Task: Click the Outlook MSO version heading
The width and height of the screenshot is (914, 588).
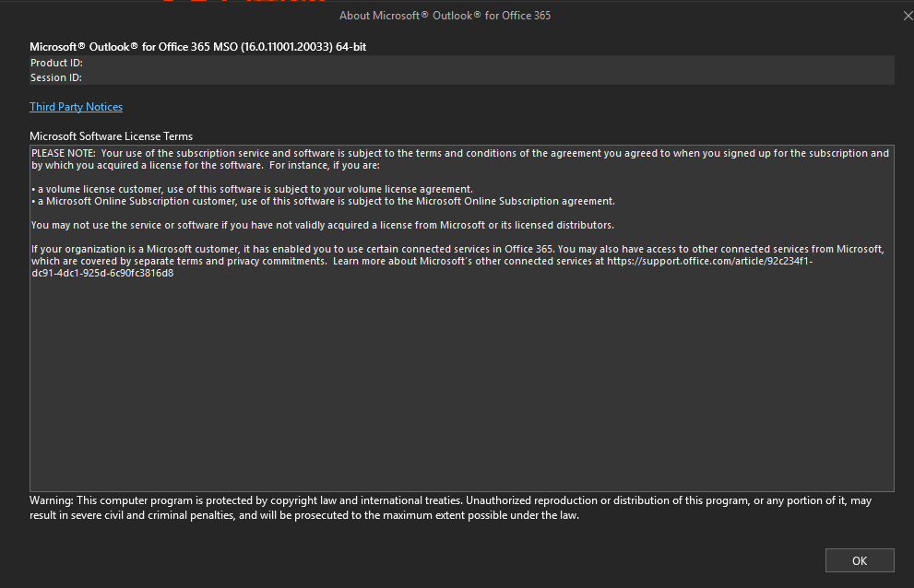Action: [x=197, y=47]
